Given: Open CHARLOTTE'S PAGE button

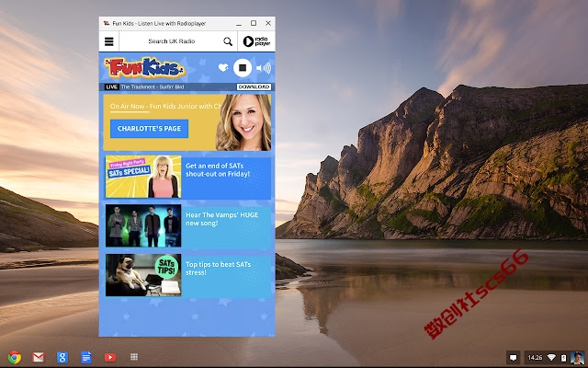Looking at the screenshot, I should (x=149, y=129).
